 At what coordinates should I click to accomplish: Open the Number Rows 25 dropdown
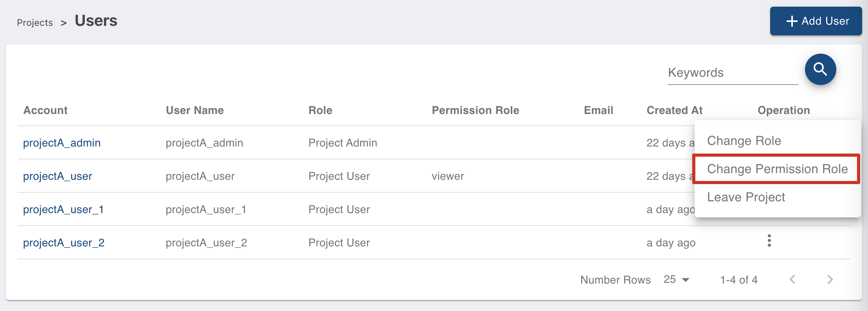676,279
